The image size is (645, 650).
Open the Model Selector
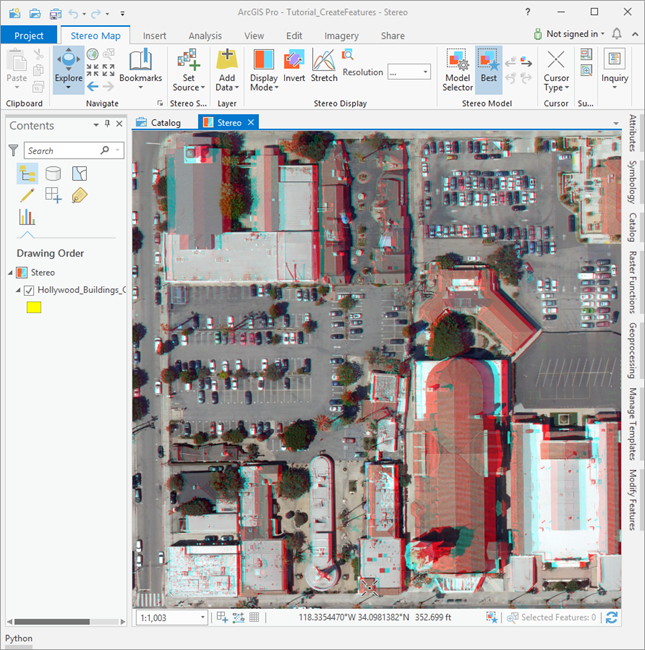point(457,67)
